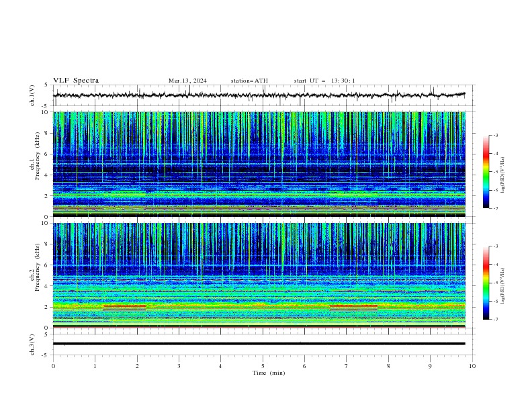Click inside the ch.2 spectrogram panel
The height and width of the screenshot is (411, 532).
[x=259, y=275]
